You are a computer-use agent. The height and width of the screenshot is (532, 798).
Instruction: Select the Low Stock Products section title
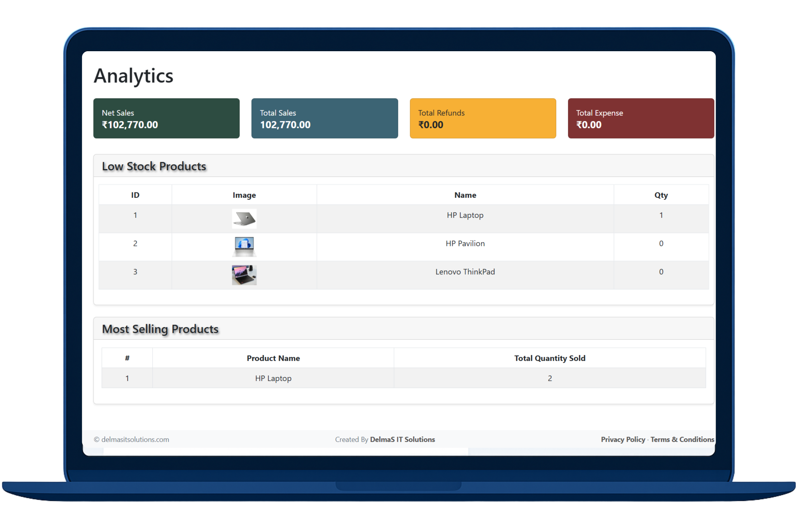[x=154, y=166]
